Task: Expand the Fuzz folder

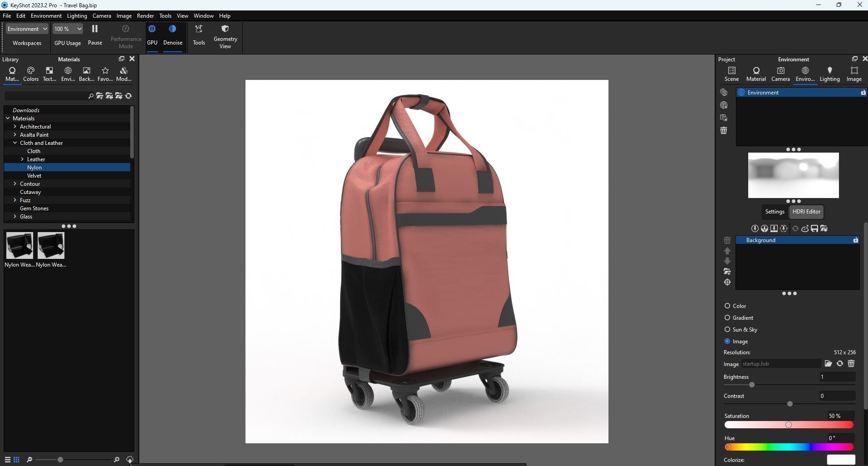Action: point(15,200)
